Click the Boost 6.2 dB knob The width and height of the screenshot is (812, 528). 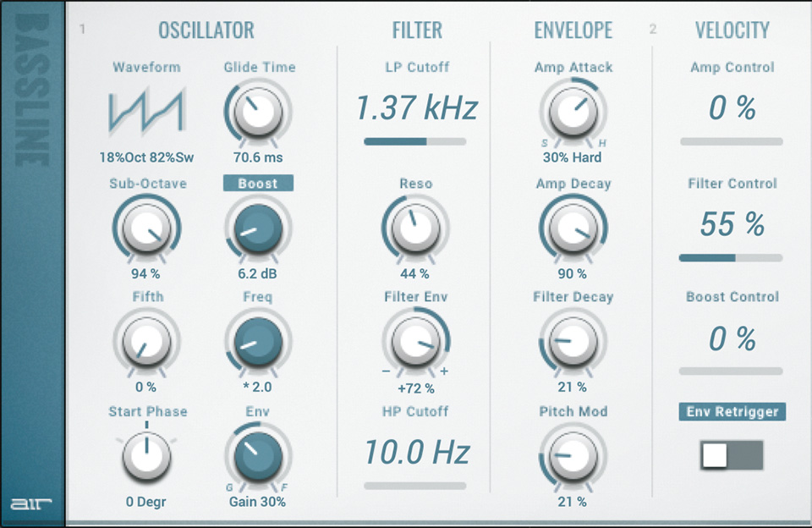point(258,228)
